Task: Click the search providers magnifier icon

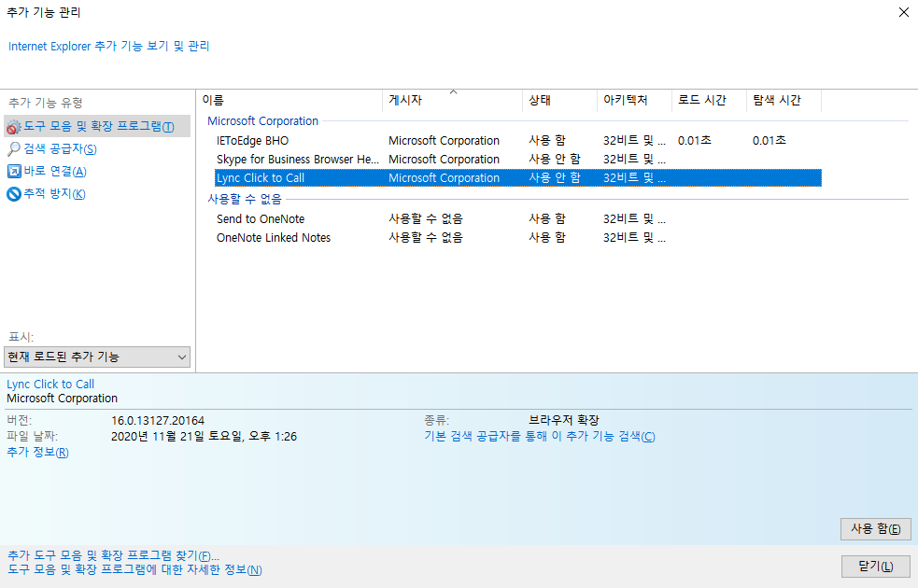Action: pos(13,148)
